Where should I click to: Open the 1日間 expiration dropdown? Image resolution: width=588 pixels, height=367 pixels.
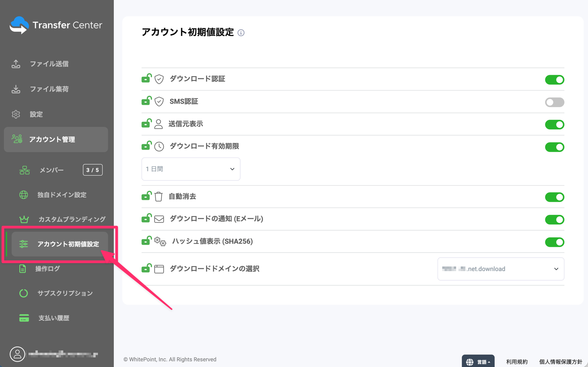point(190,169)
